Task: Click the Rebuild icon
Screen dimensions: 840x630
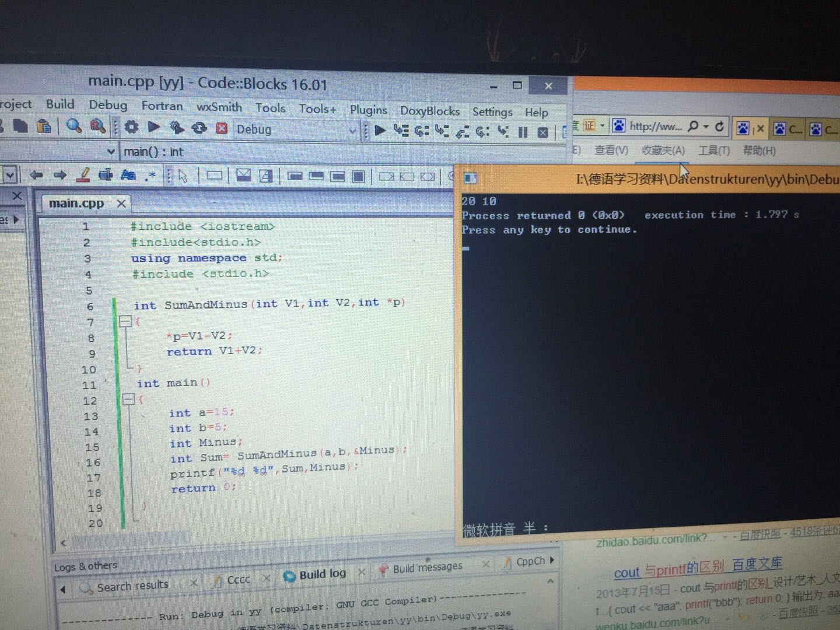Action: [199, 128]
